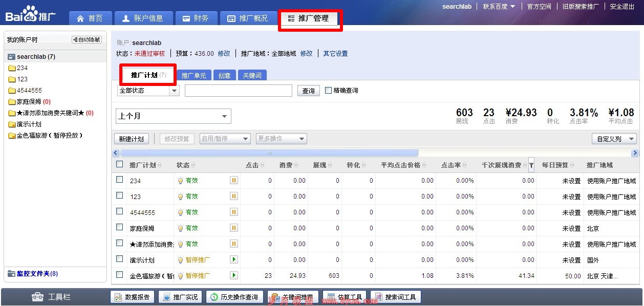Screen dimensions: 644x306
Task: Switch to the 关键词 tab
Action: tap(252, 75)
